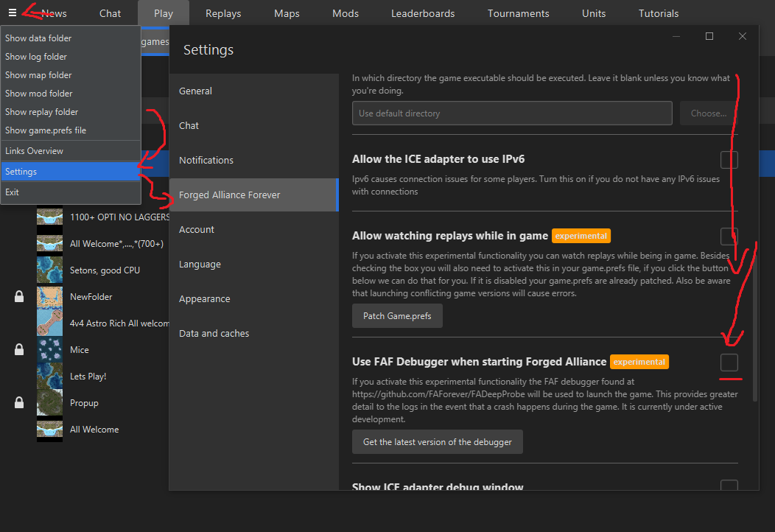Enable Use FAF Debugger checkbox
Viewport: 775px width, 532px height.
(729, 363)
